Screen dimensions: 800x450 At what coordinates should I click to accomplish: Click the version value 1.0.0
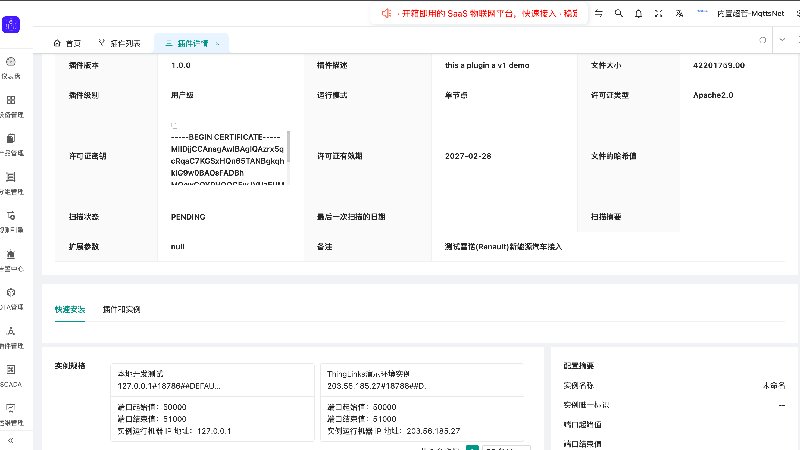(181, 65)
